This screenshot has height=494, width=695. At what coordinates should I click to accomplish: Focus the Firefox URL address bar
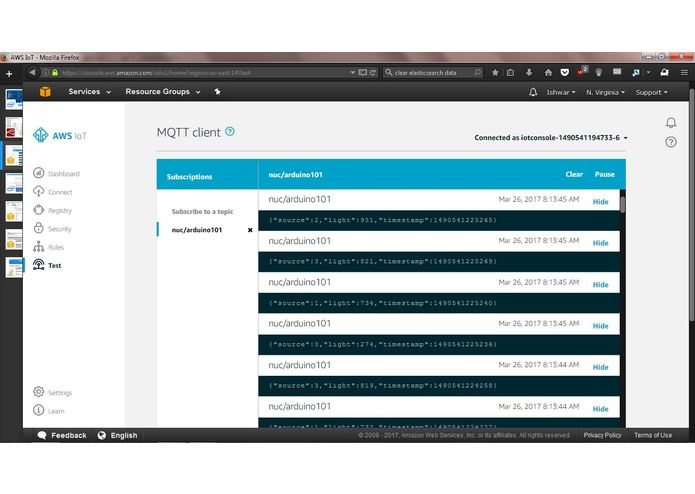click(204, 72)
